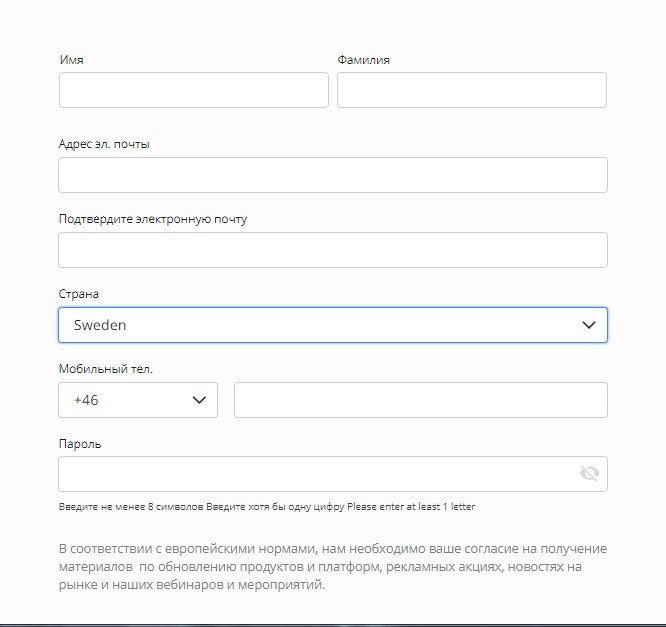Click the Имя label text
Screen dimensions: 666x627
click(71, 60)
